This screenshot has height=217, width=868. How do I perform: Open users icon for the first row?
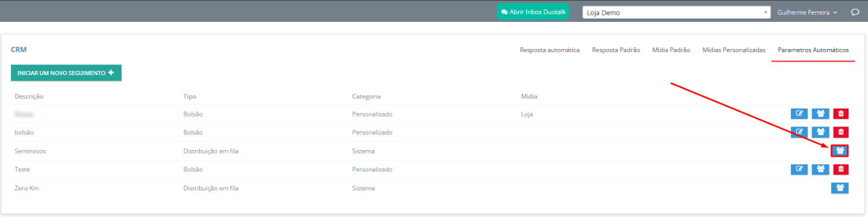(820, 114)
